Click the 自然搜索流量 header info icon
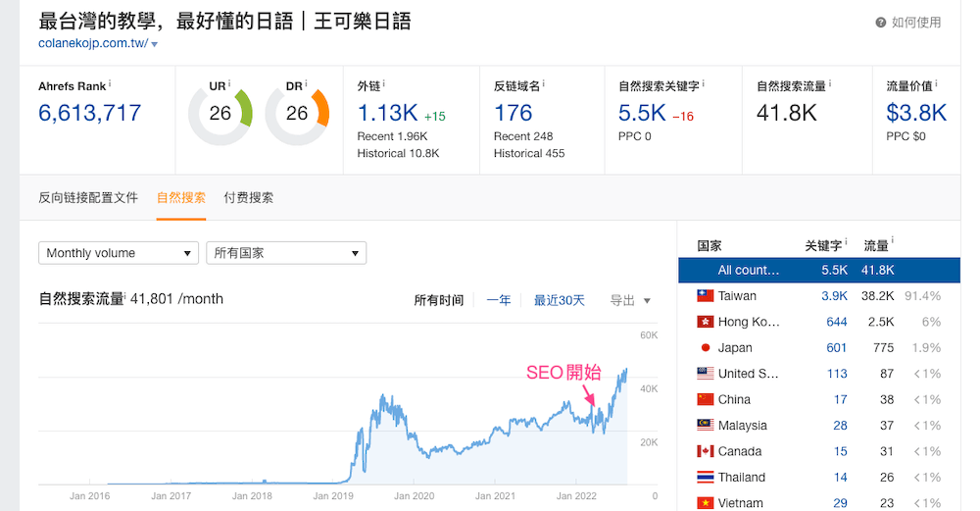 pyautogui.click(x=830, y=82)
